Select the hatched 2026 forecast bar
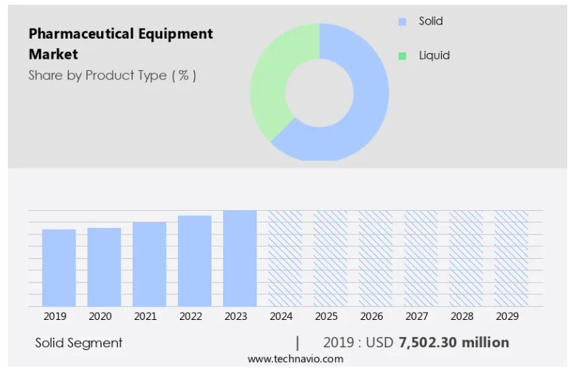 [375, 258]
